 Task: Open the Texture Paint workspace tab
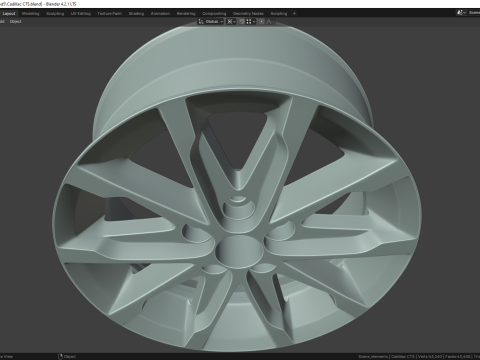[x=109, y=14]
